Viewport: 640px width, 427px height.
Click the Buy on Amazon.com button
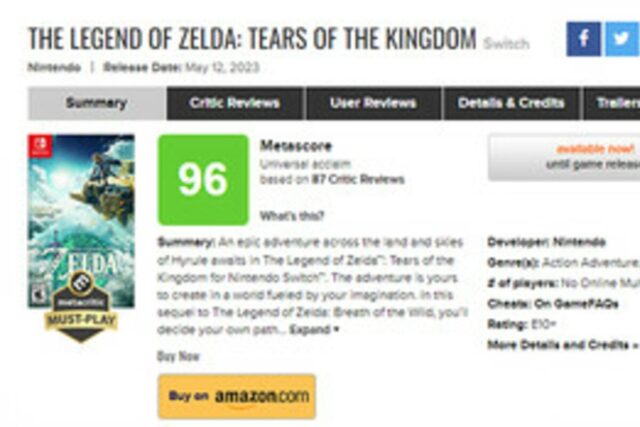click(237, 396)
